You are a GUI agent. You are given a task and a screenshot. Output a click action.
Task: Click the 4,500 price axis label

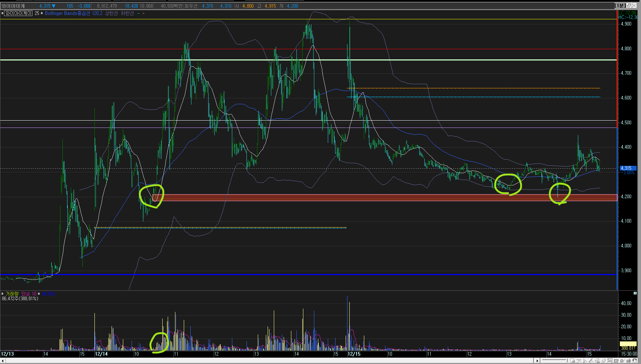tap(626, 122)
